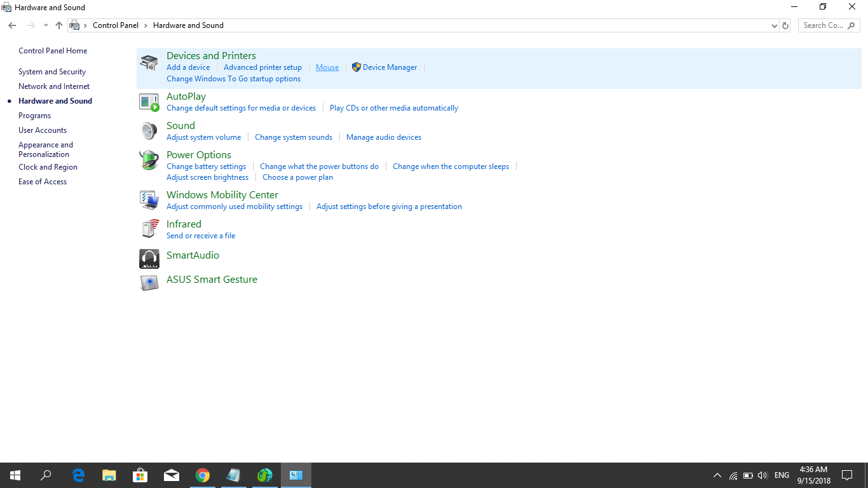Open the Windows Start menu
The height and width of the screenshot is (488, 868).
coord(15,475)
